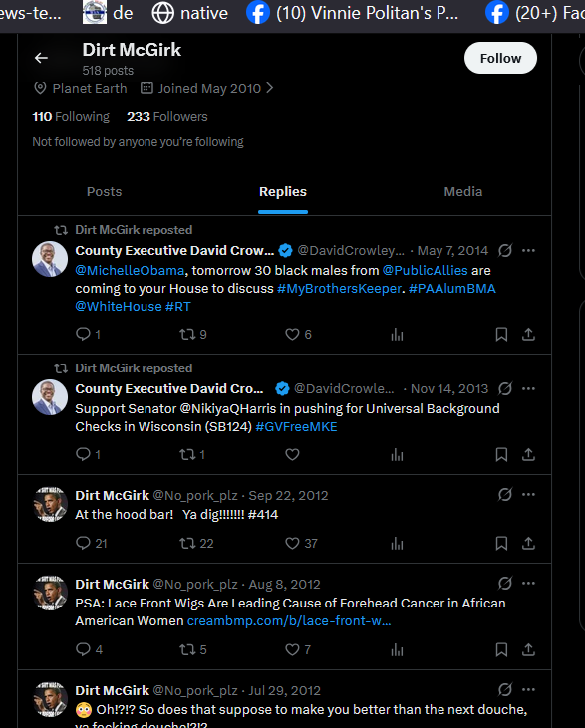The width and height of the screenshot is (585, 728).
Task: Toggle bookmark on the Aug 8, 2012 post
Action: (501, 649)
